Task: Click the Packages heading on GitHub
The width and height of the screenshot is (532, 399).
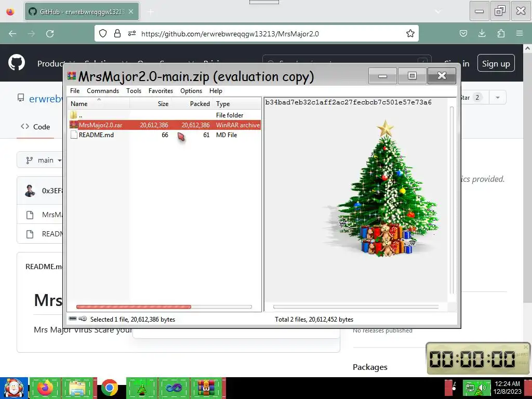Action: (370, 367)
